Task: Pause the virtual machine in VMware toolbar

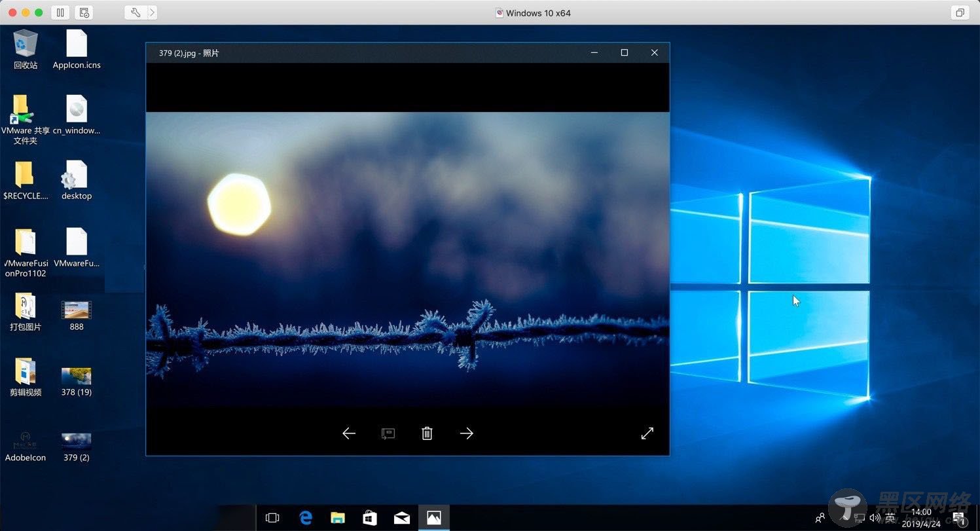Action: (x=60, y=12)
